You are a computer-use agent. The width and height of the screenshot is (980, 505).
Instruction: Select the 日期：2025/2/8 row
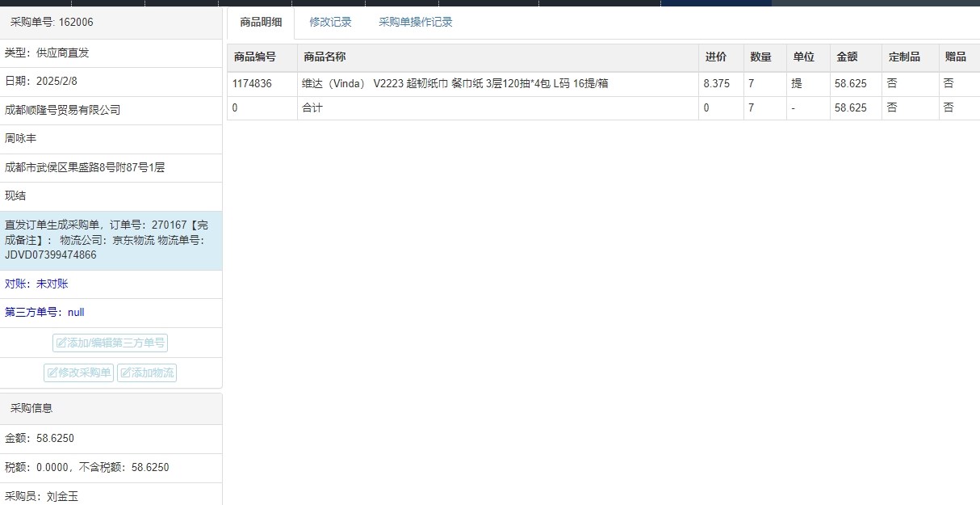(x=111, y=82)
